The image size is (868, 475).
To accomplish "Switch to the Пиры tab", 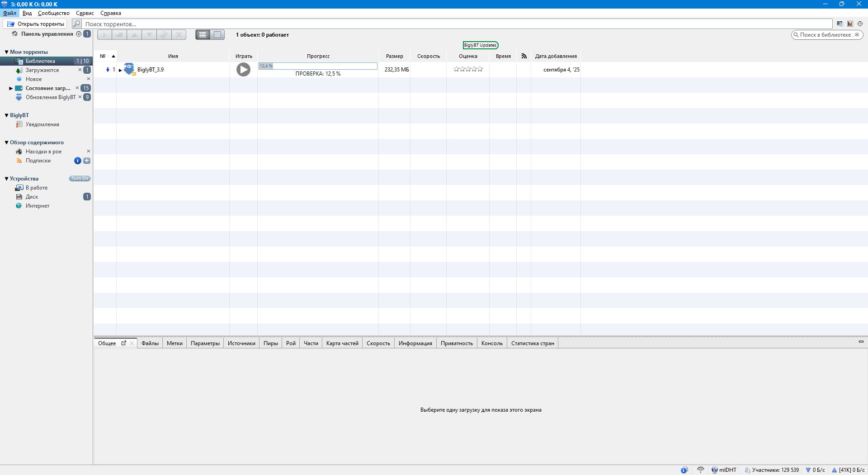I will (x=271, y=343).
